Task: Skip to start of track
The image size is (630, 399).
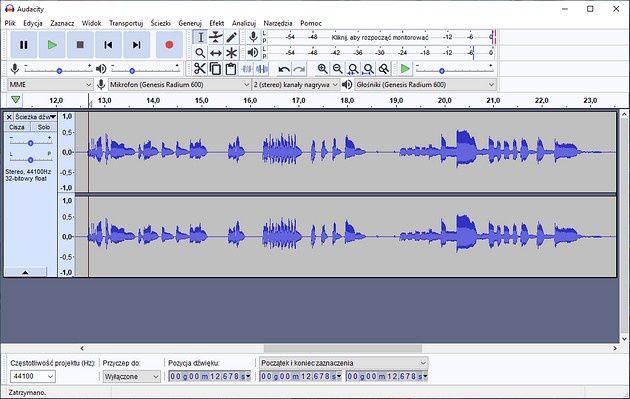Action: [x=108, y=45]
